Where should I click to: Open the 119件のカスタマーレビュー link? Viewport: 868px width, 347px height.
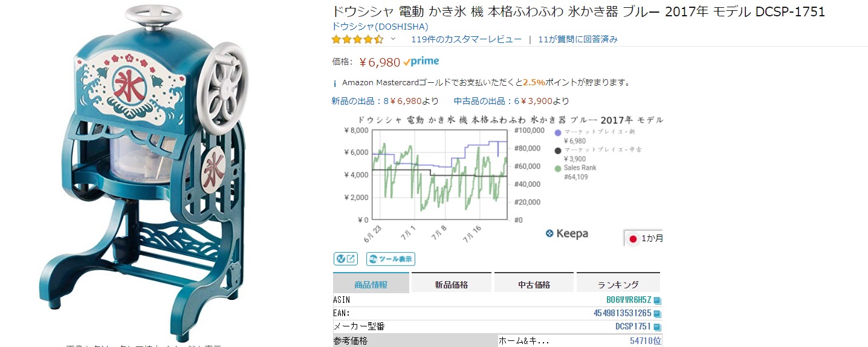[466, 39]
